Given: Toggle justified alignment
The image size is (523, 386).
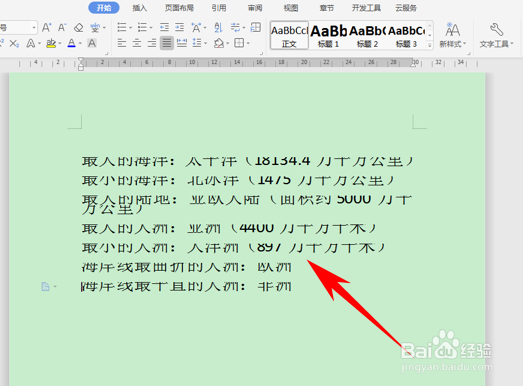Looking at the screenshot, I should pos(167,43).
